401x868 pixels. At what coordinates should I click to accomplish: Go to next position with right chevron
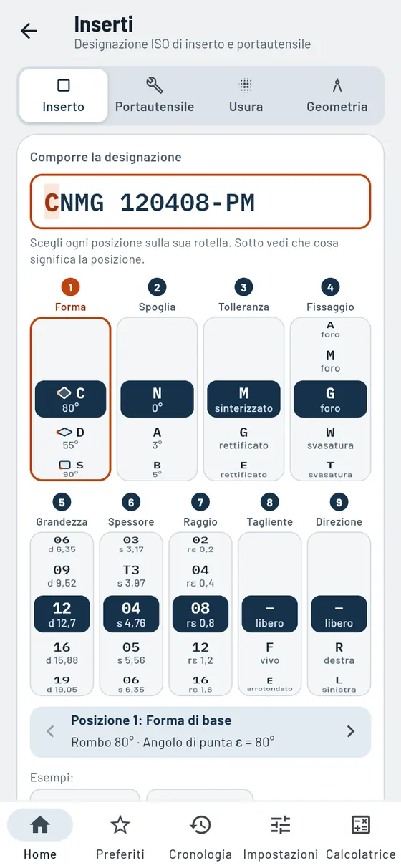point(351,731)
